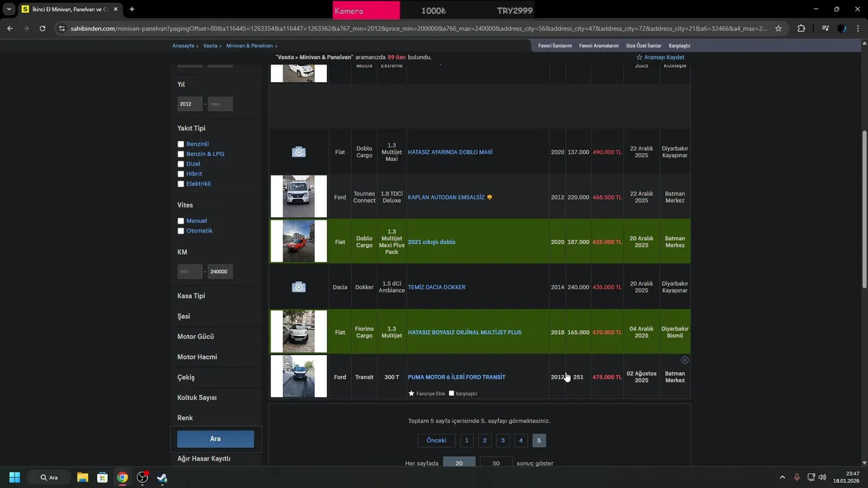This screenshot has width=868, height=488.
Task: Go to results page 1
Action: (x=467, y=441)
